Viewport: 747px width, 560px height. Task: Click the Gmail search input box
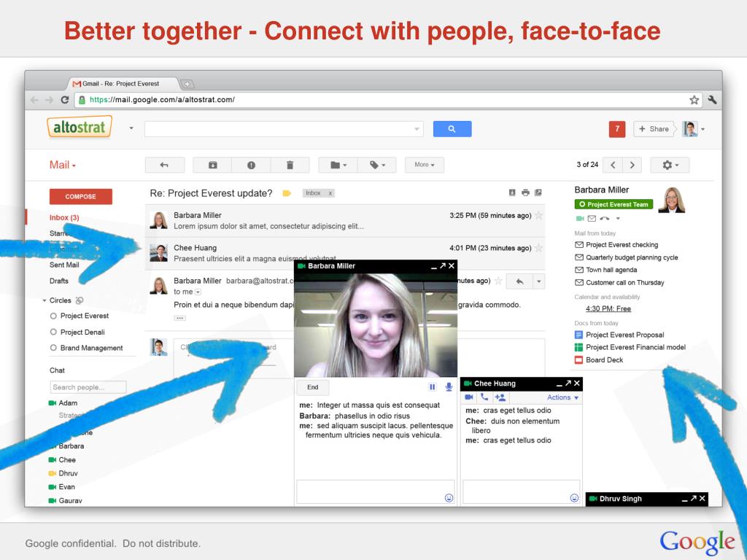[284, 129]
